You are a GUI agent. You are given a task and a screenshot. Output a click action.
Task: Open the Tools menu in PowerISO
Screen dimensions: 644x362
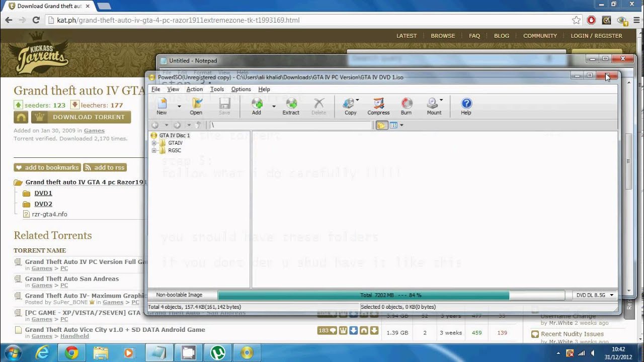[x=217, y=89]
